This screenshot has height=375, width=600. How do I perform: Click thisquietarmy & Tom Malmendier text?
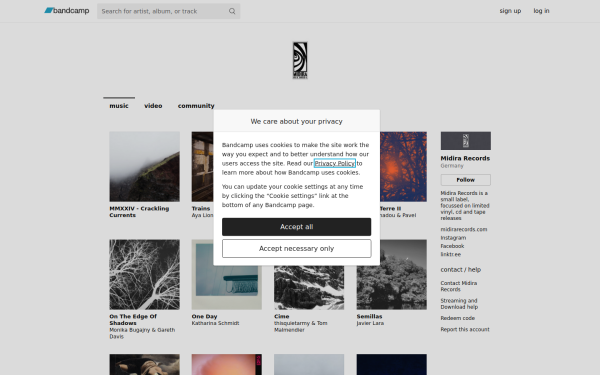(300, 326)
